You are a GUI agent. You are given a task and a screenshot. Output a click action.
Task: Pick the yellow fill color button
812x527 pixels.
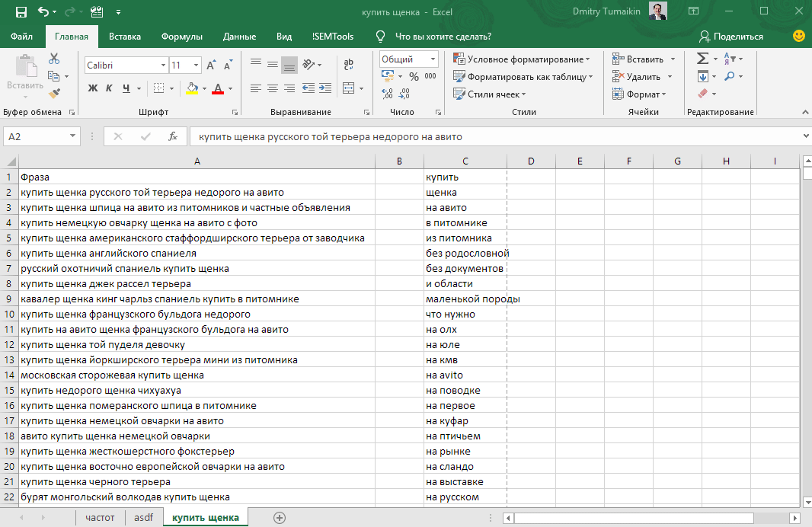pyautogui.click(x=192, y=88)
